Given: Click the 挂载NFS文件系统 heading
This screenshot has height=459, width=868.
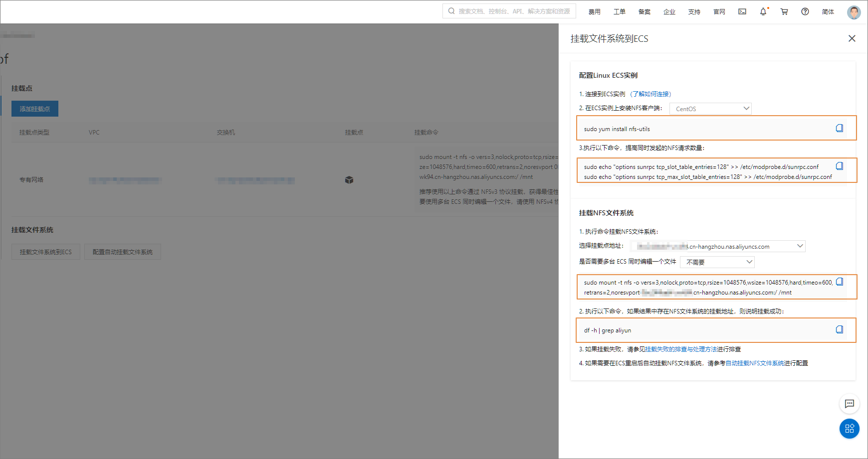Looking at the screenshot, I should tap(606, 213).
